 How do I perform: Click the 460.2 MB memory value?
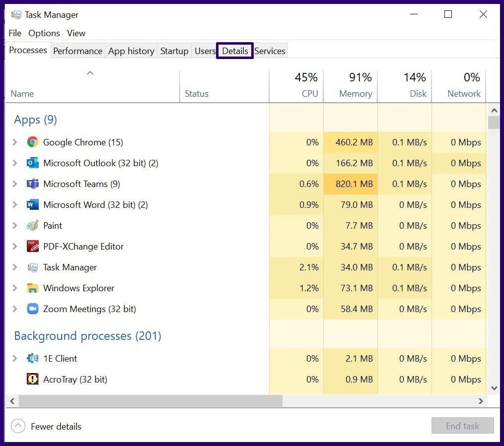click(x=354, y=142)
